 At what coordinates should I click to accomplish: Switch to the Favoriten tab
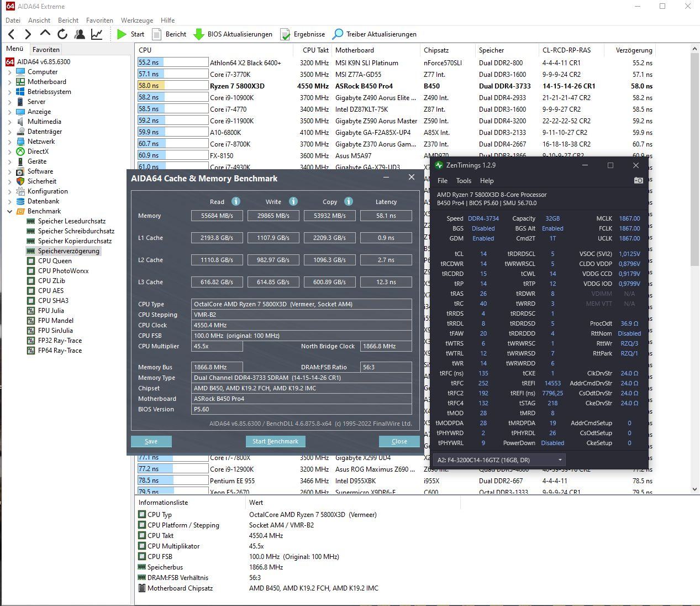tap(46, 49)
